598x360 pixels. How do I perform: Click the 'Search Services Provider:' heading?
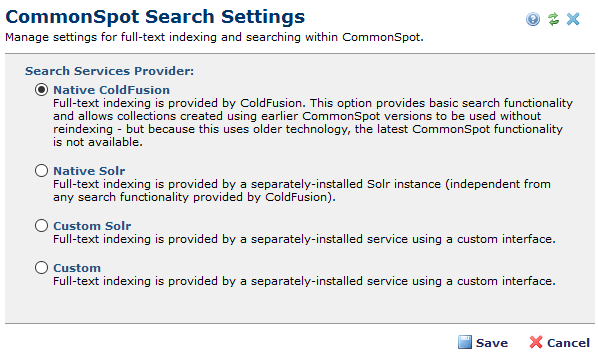[109, 71]
